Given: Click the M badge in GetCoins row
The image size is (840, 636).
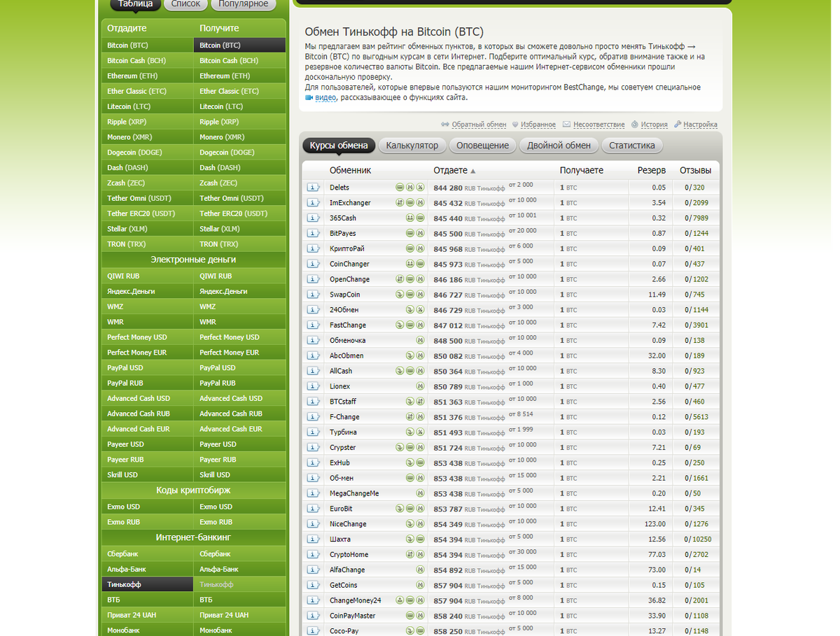Looking at the screenshot, I should pos(421,586).
